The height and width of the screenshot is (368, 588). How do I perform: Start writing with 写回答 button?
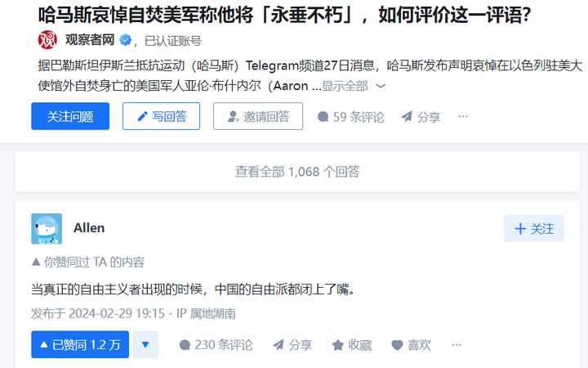click(161, 116)
